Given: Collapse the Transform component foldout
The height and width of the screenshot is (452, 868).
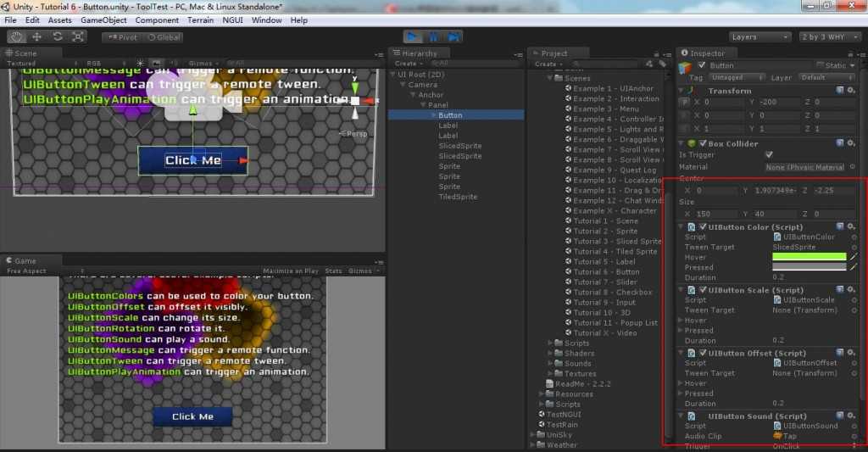Looking at the screenshot, I should (x=682, y=90).
